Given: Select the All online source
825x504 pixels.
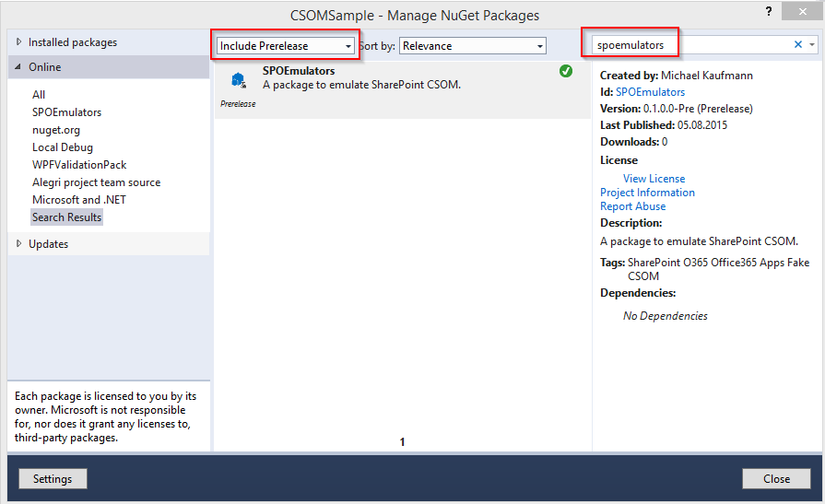Looking at the screenshot, I should 39,95.
